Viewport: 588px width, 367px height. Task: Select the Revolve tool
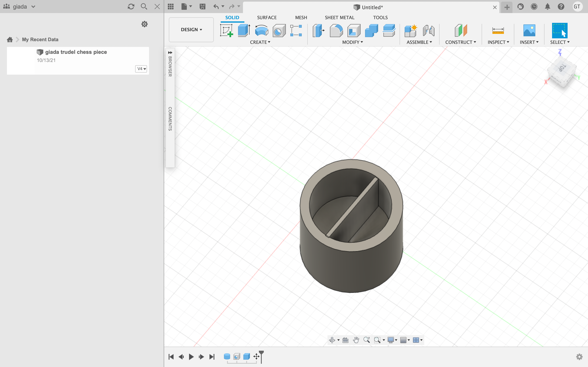pyautogui.click(x=262, y=31)
